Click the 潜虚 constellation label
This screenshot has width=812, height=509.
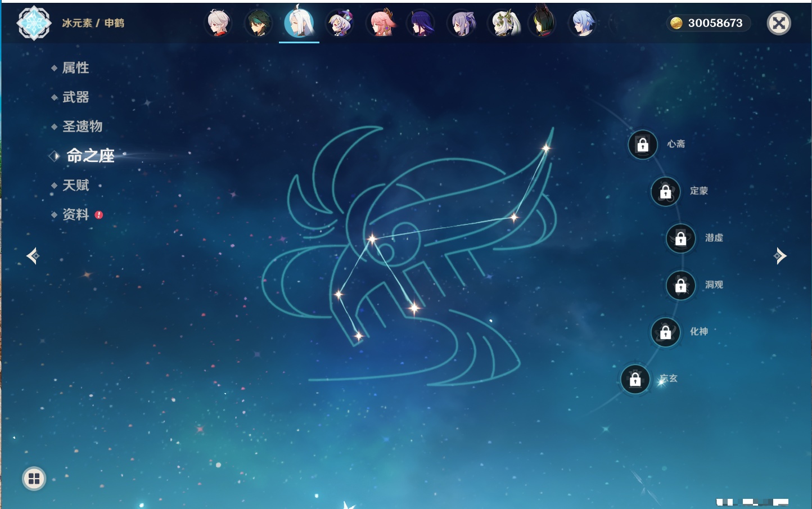tap(714, 238)
